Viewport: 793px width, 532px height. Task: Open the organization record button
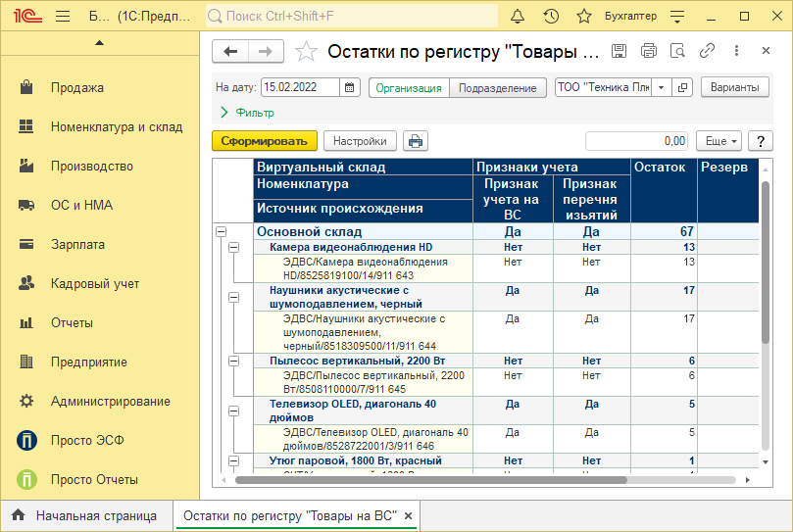tap(682, 87)
